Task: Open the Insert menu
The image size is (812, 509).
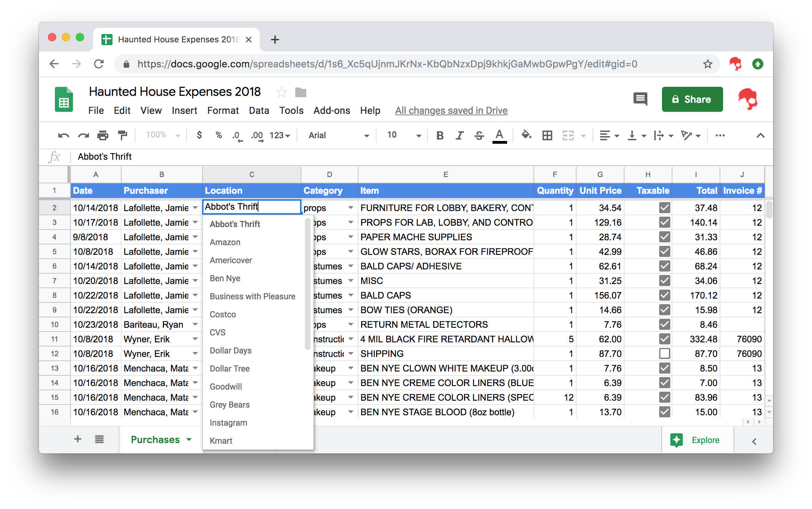Action: coord(184,110)
